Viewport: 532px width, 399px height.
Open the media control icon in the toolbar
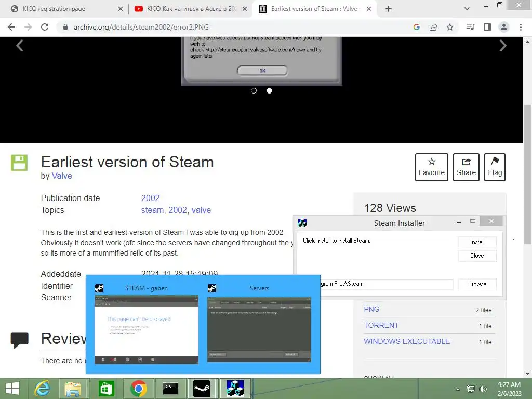click(470, 27)
